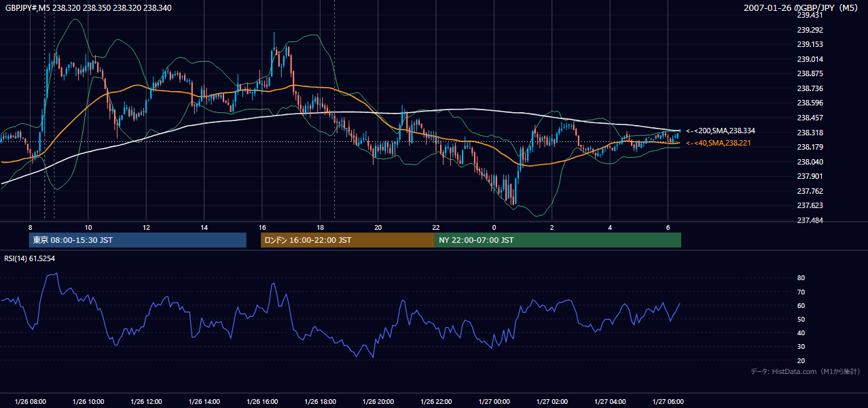
Task: Select the ロンドン 16:00-22:00 JST session bar
Action: click(348, 240)
